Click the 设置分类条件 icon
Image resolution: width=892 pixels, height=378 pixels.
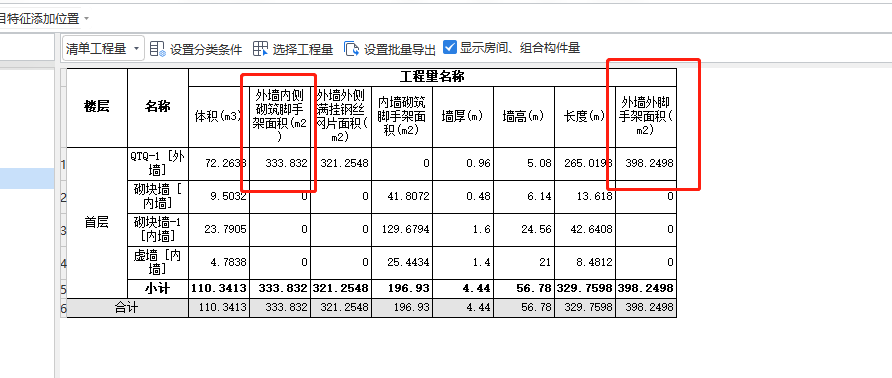point(158,49)
